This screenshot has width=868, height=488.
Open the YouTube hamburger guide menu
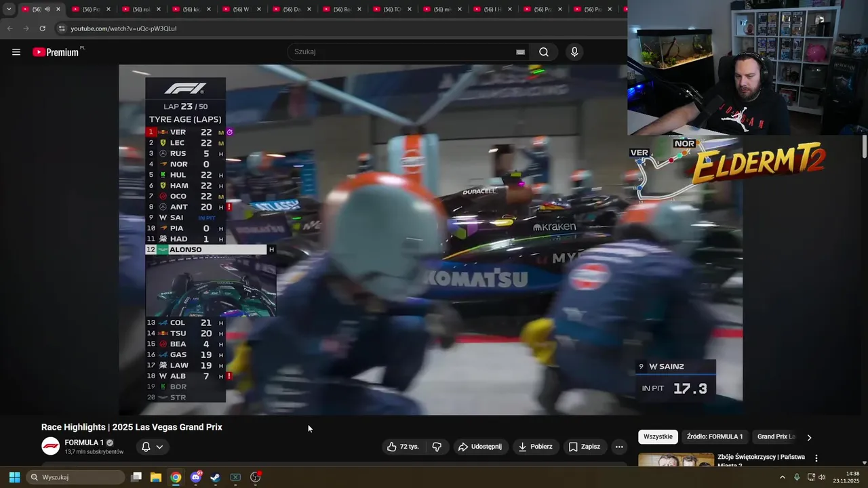tap(16, 52)
